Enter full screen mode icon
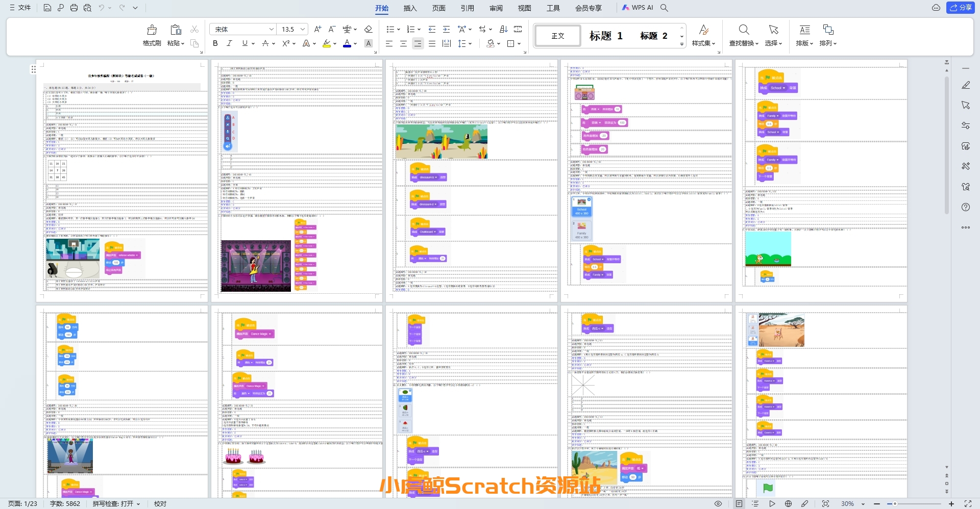 pos(967,503)
